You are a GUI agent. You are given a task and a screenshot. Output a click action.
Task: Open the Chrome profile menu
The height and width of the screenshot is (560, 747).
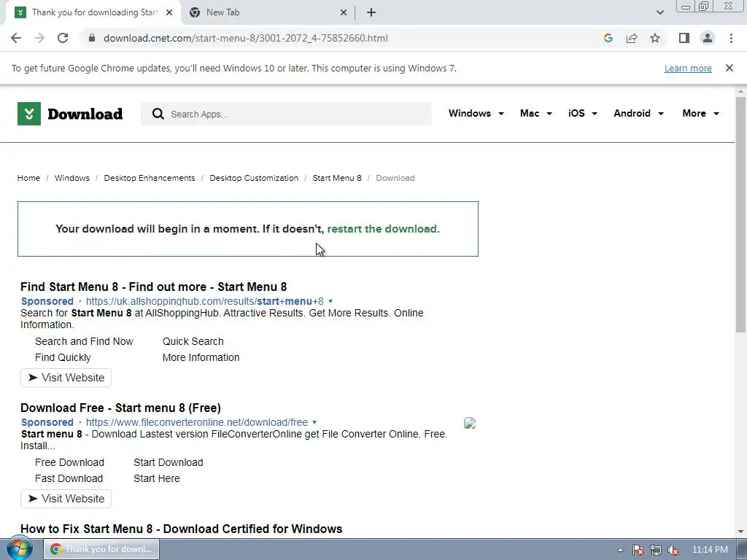click(x=708, y=38)
